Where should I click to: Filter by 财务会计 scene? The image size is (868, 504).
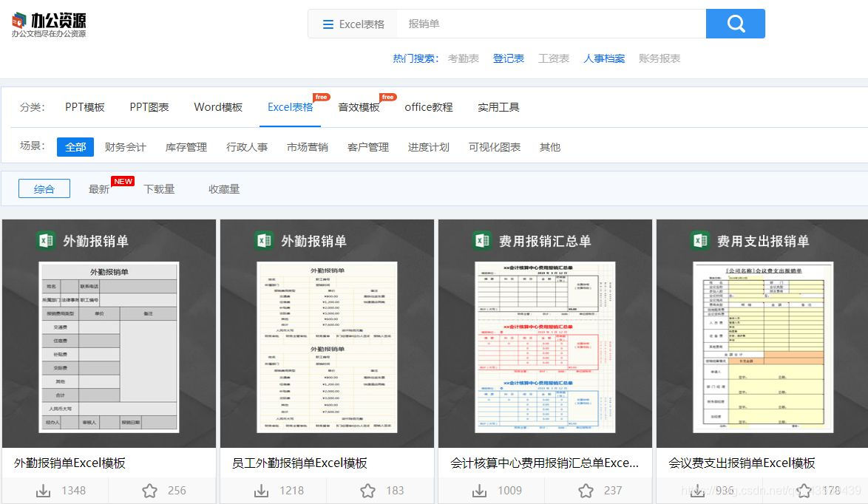pyautogui.click(x=125, y=147)
